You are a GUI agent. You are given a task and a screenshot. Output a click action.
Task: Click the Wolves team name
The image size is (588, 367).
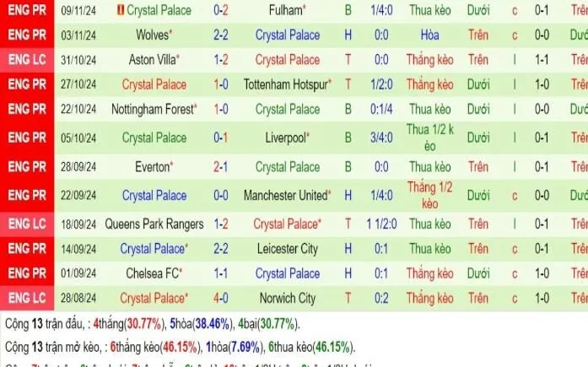(152, 35)
